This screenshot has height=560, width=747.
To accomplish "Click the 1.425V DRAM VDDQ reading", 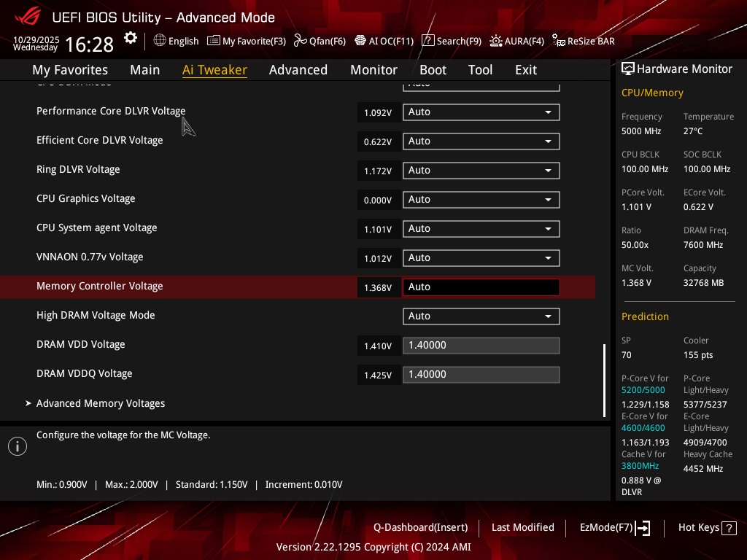I will (x=378, y=376).
